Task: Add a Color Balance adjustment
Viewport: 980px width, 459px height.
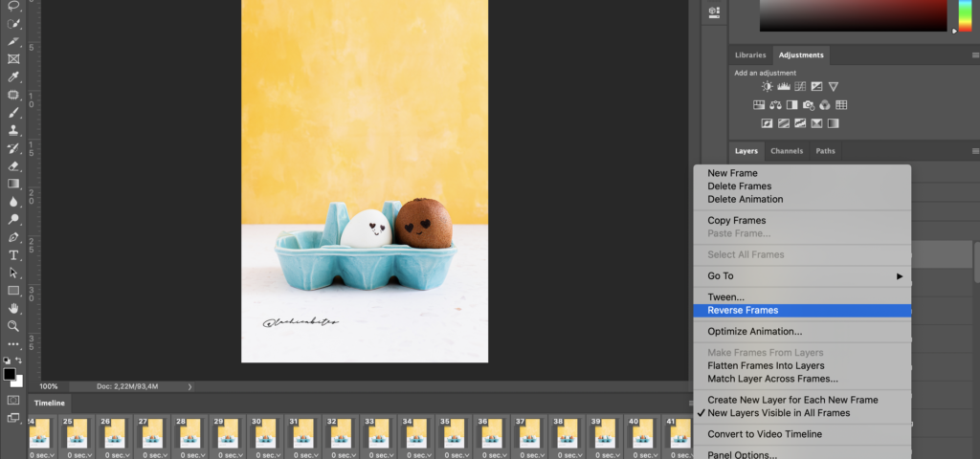Action: click(x=775, y=105)
